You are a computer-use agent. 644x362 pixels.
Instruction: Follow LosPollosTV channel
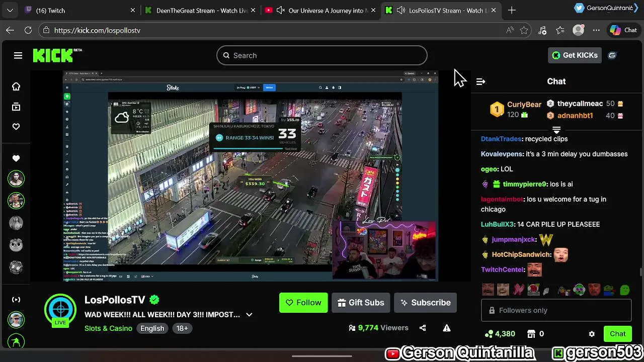tap(303, 303)
